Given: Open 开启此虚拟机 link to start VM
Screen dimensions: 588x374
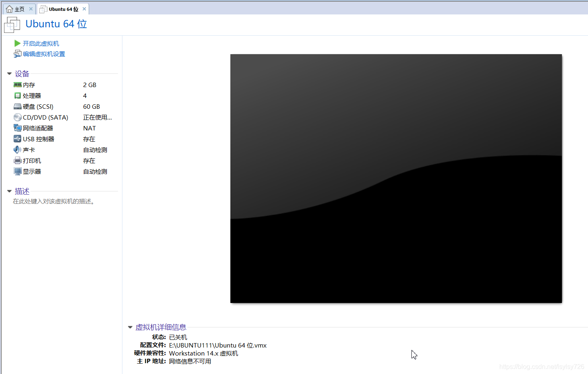Looking at the screenshot, I should pyautogui.click(x=41, y=43).
